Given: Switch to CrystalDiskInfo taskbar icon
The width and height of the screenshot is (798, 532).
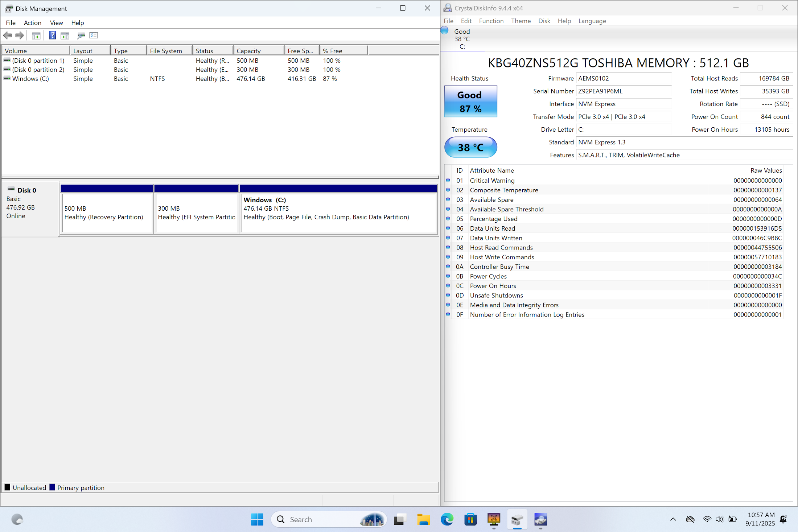Looking at the screenshot, I should 540,519.
